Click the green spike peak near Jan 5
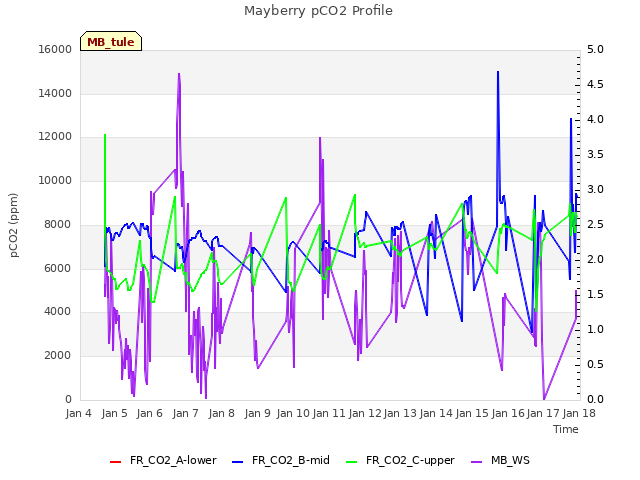 coord(105,135)
